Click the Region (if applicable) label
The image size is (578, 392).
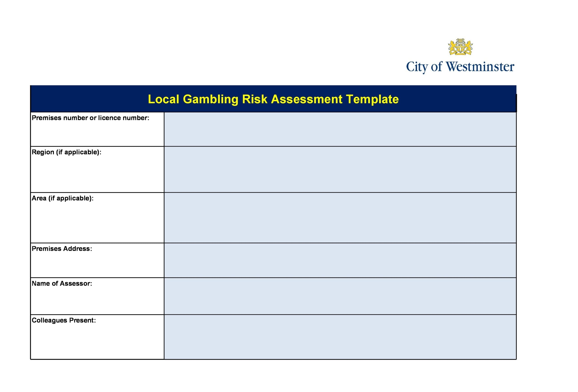click(66, 152)
